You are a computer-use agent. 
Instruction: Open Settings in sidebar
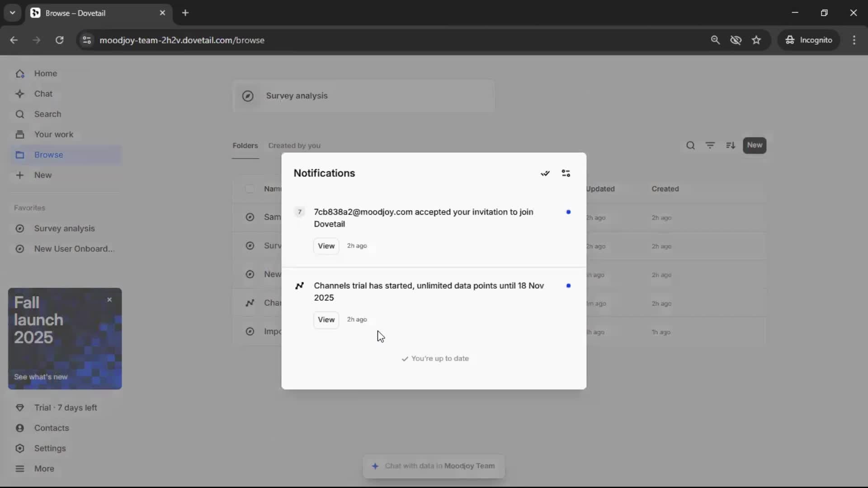pos(50,448)
